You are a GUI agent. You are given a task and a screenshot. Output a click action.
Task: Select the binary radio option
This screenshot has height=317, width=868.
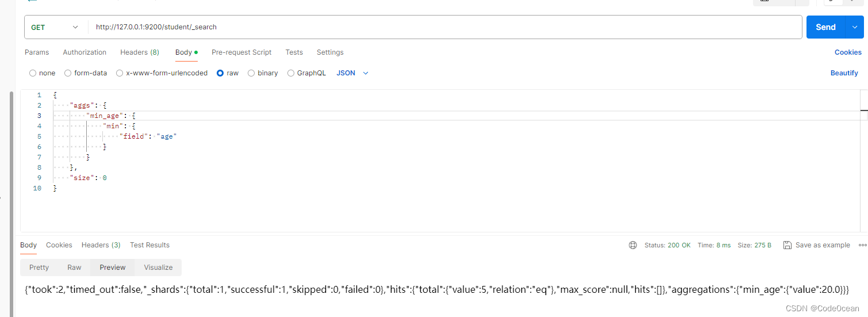(x=251, y=73)
